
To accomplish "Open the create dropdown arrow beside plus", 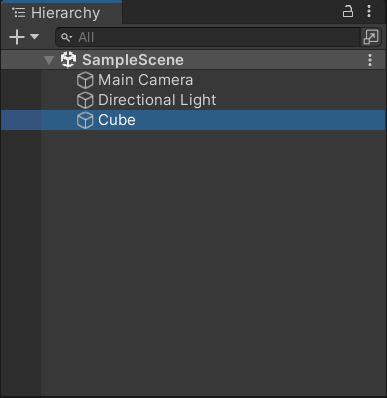I will 35,36.
